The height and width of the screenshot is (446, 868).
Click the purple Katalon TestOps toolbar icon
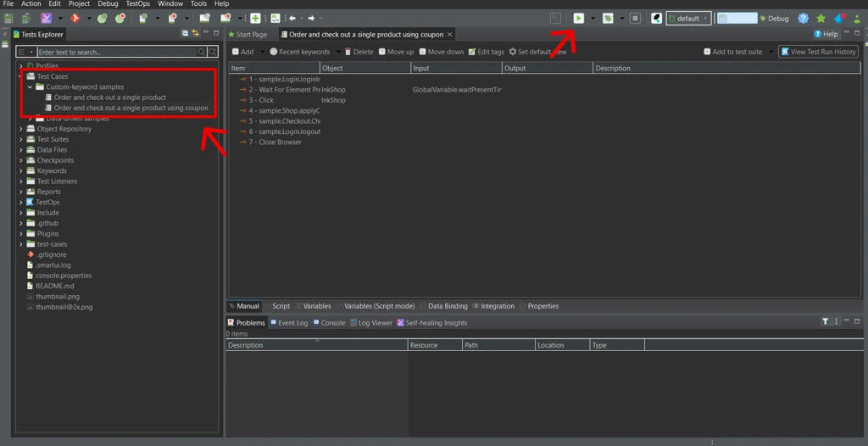47,19
